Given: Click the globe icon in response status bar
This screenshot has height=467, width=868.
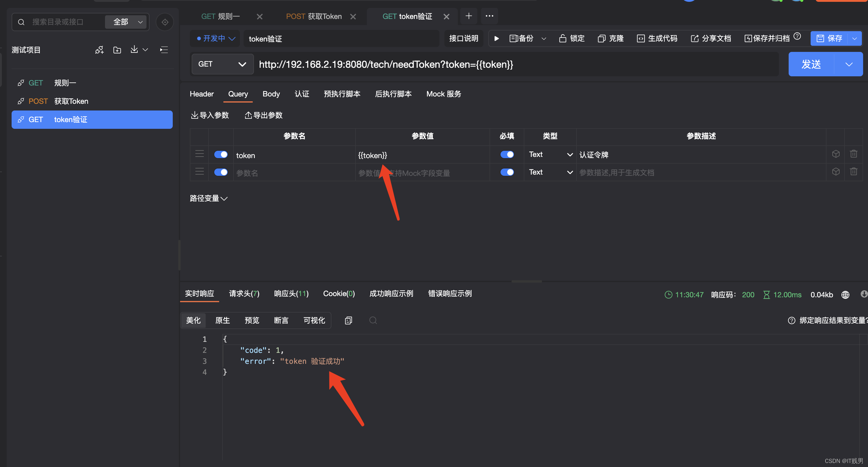Looking at the screenshot, I should click(845, 295).
